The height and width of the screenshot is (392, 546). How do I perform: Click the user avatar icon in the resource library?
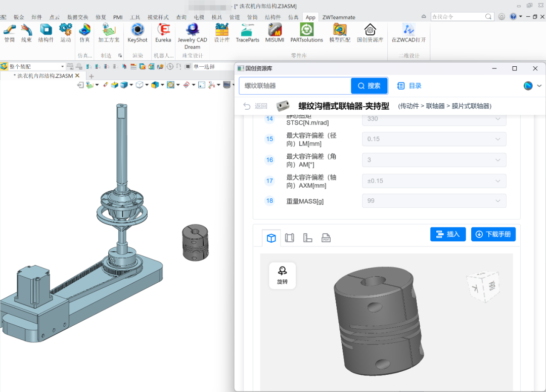[x=528, y=85]
